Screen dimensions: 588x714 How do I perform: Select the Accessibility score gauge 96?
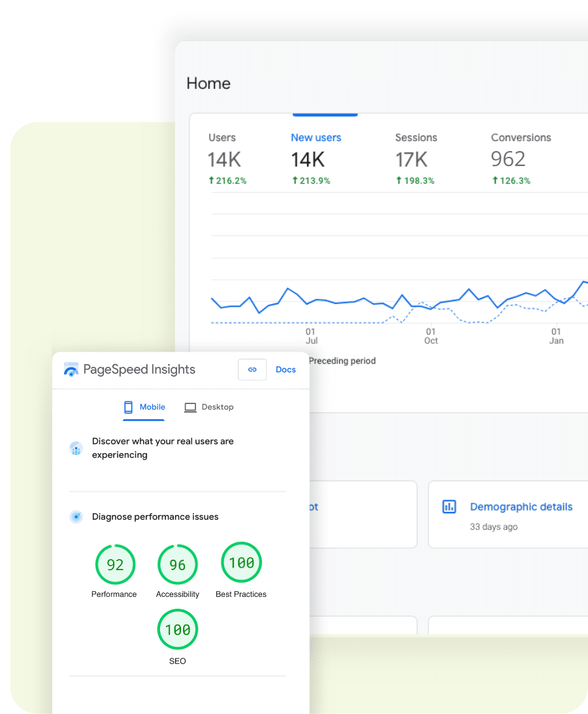pyautogui.click(x=178, y=565)
